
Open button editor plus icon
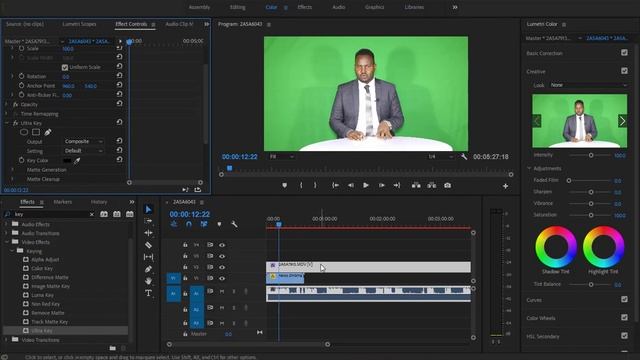(x=505, y=186)
